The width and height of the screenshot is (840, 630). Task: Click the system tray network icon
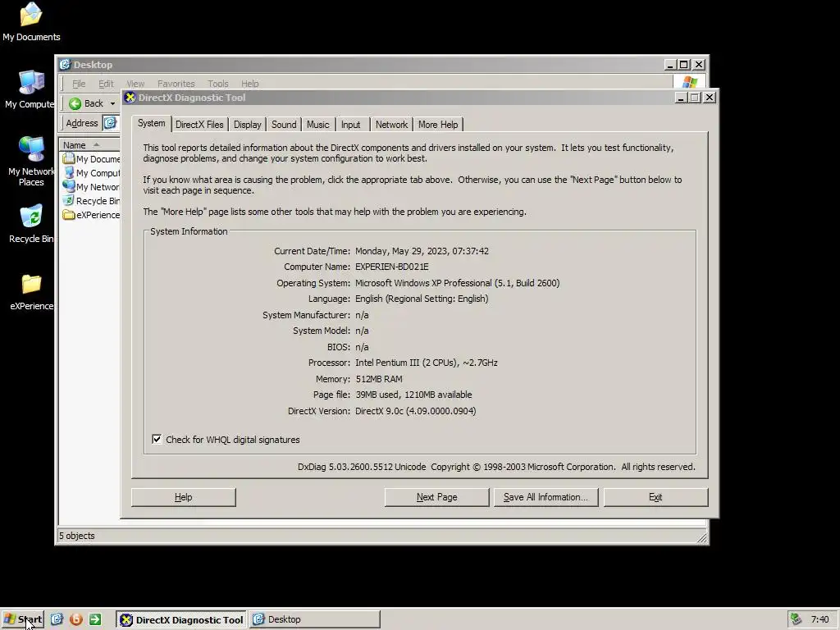point(796,619)
